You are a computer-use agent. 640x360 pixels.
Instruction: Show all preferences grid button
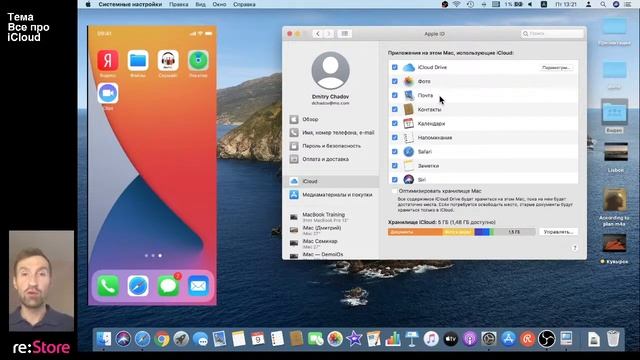click(345, 34)
